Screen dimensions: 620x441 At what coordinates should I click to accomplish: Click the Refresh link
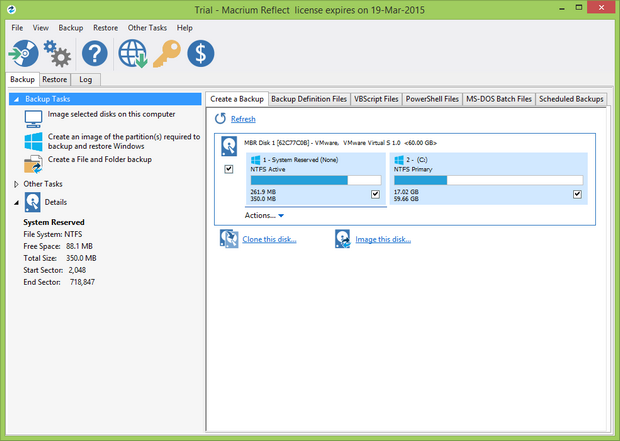pyautogui.click(x=243, y=119)
